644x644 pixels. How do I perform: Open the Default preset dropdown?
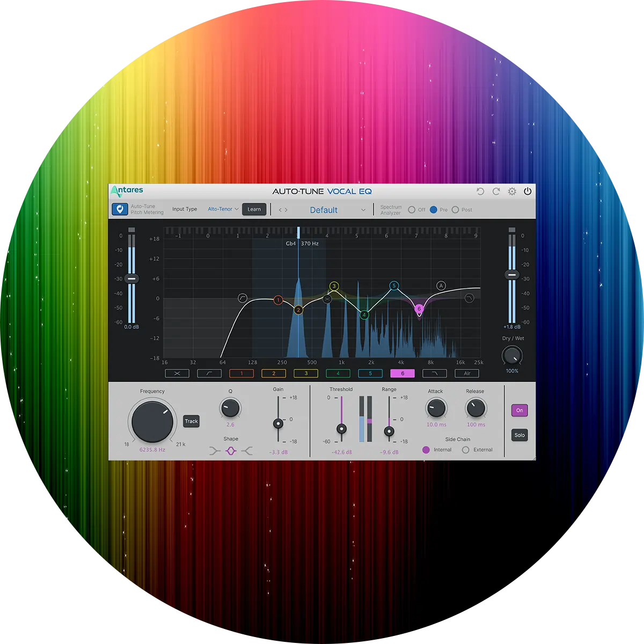tap(338, 210)
